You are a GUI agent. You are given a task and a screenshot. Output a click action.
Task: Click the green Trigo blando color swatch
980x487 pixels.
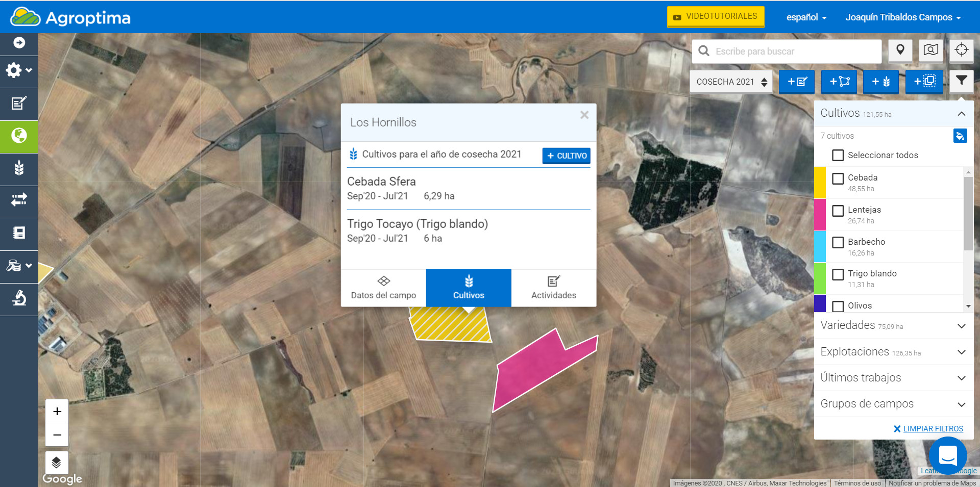pos(820,278)
